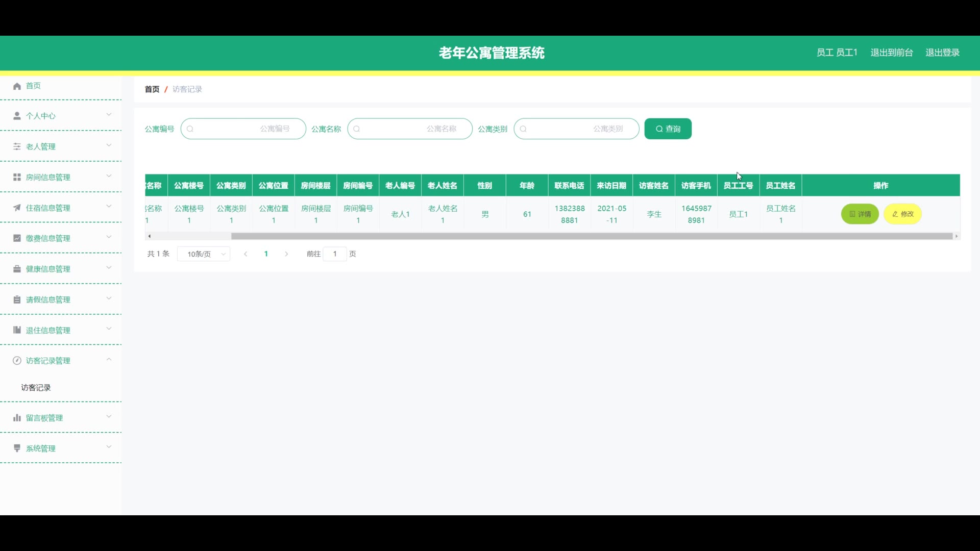Screen dimensions: 980x551
Task: Click 退出登录 in the header
Action: pyautogui.click(x=942, y=53)
